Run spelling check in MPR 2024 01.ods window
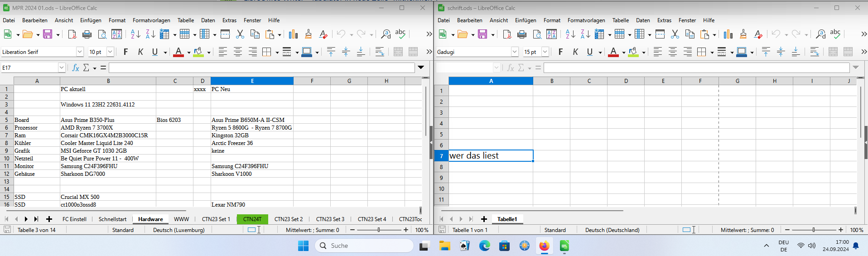The image size is (868, 256). (400, 34)
